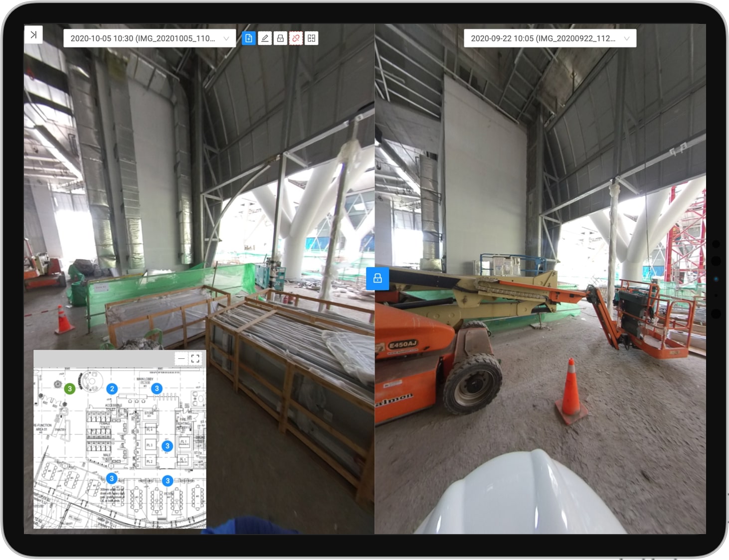This screenshot has width=729, height=560.
Task: Open the 2020-10-05 10:30 capture date dropdown
Action: point(150,38)
